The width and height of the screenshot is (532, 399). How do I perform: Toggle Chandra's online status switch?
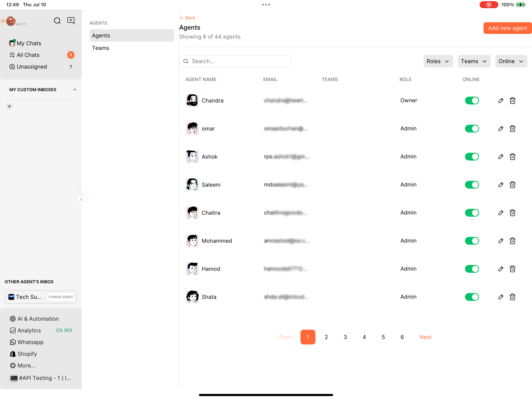472,101
